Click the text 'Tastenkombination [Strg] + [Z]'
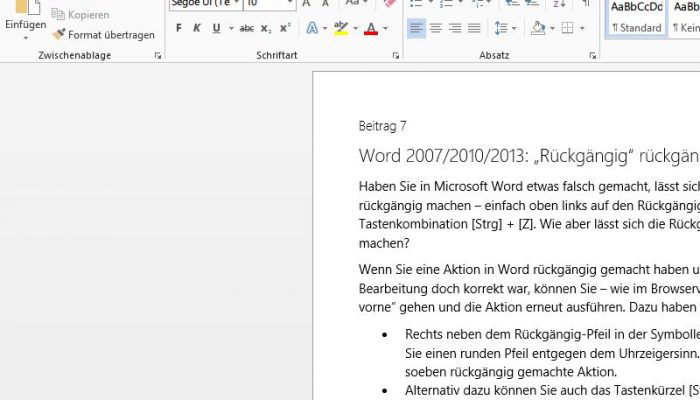This screenshot has width=700, height=400. click(446, 224)
